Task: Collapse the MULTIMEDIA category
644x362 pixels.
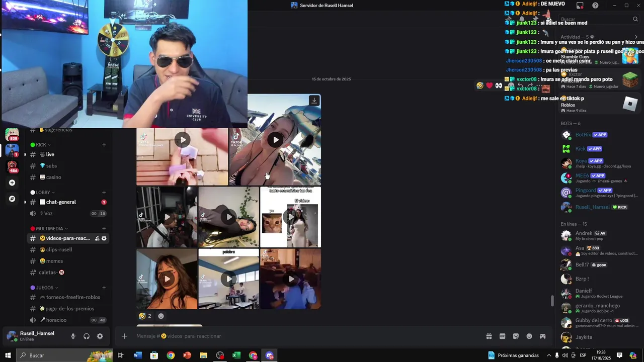Action: pos(49,229)
